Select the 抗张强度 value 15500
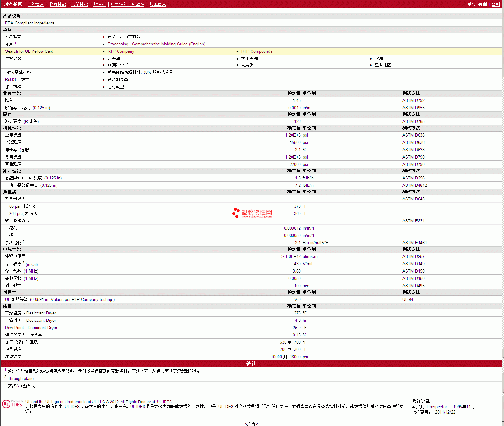This screenshot has height=426, width=504. pos(295,142)
